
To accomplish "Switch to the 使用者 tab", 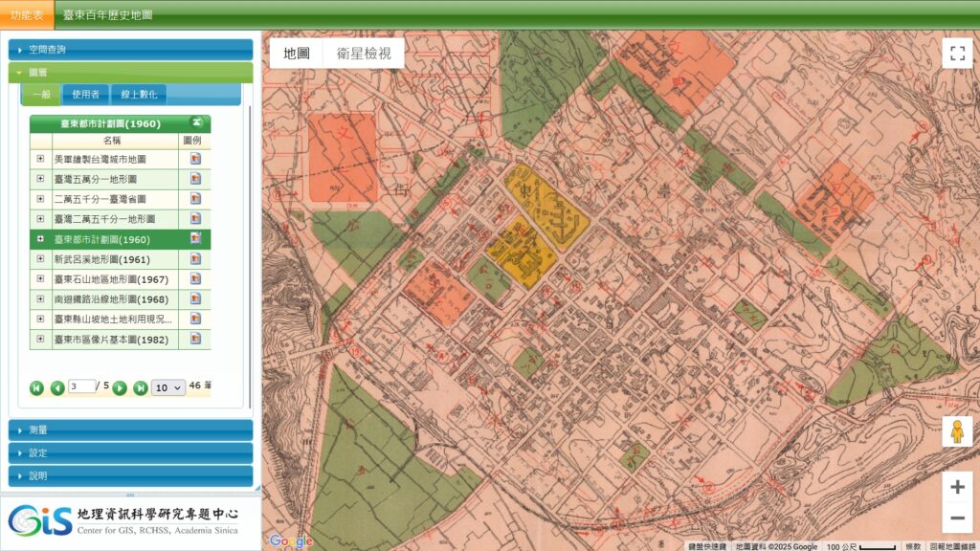I will tap(86, 94).
